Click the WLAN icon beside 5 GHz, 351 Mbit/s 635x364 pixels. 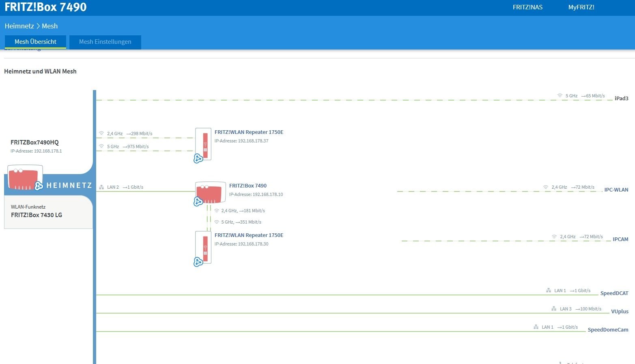(x=217, y=222)
